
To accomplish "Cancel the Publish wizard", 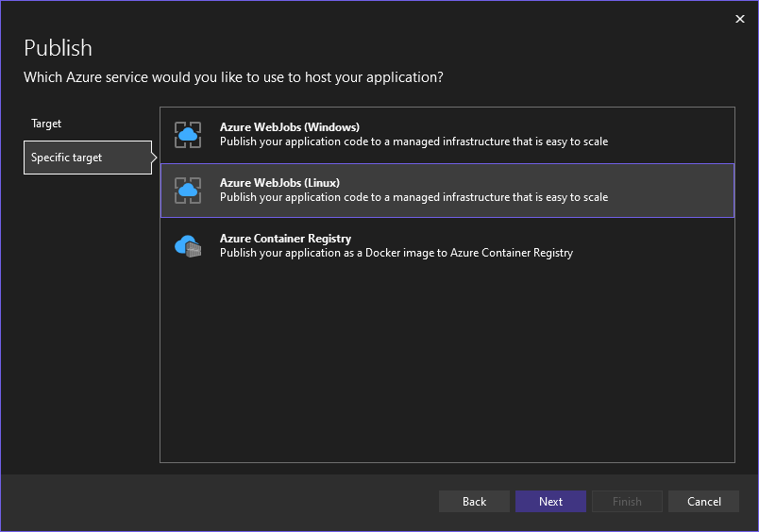I will 704,502.
